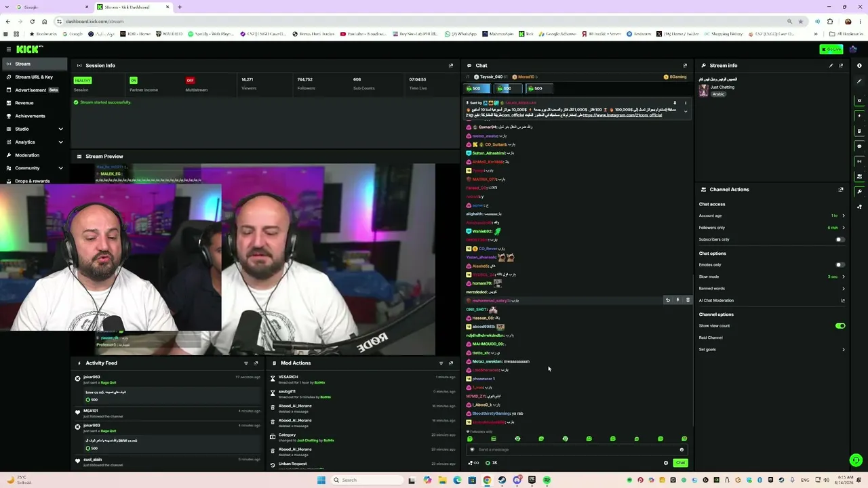Click the pin icon on the pinned chat message
This screenshot has height=488, width=868.
coord(675,103)
